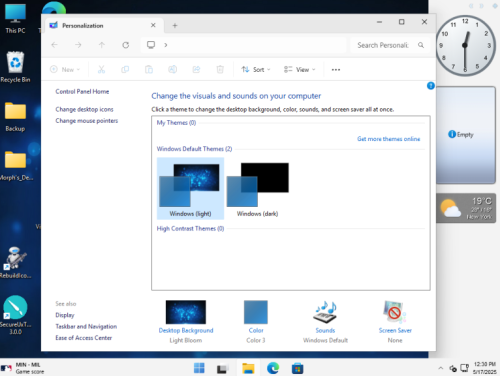The width and height of the screenshot is (500, 376).
Task: Click the taskbar clock and date
Action: coord(484,368)
